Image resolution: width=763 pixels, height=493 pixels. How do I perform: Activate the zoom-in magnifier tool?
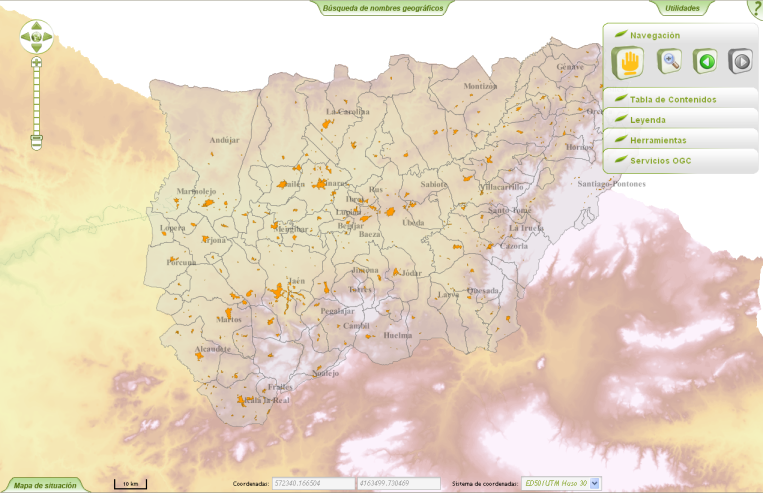669,62
